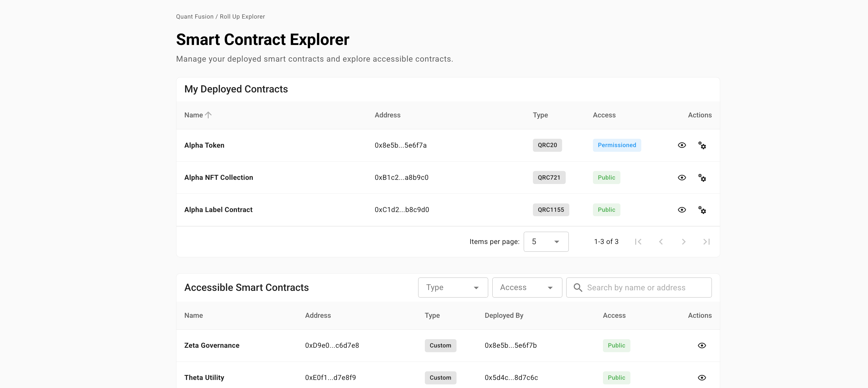
Task: Select the Alpha Label Contract name cell
Action: point(218,210)
